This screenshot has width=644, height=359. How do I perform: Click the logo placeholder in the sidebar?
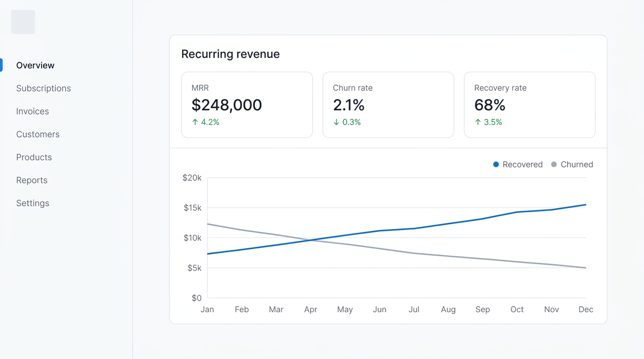click(x=23, y=22)
